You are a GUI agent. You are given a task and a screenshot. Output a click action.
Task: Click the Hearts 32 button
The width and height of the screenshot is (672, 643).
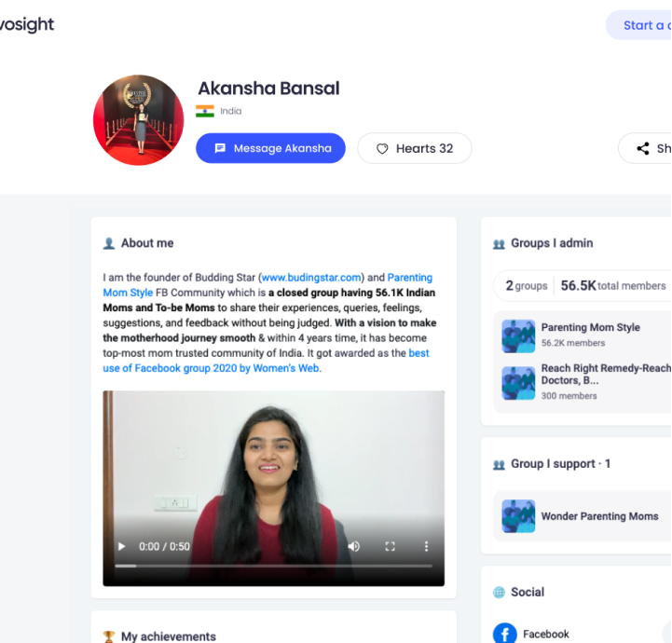coord(415,148)
